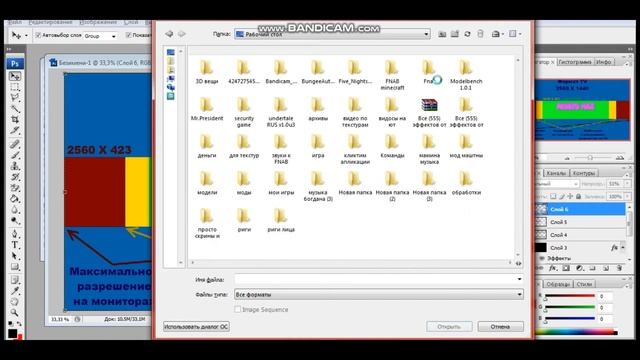
Task: Select the Hand tool in toolbox
Action: [x=15, y=302]
